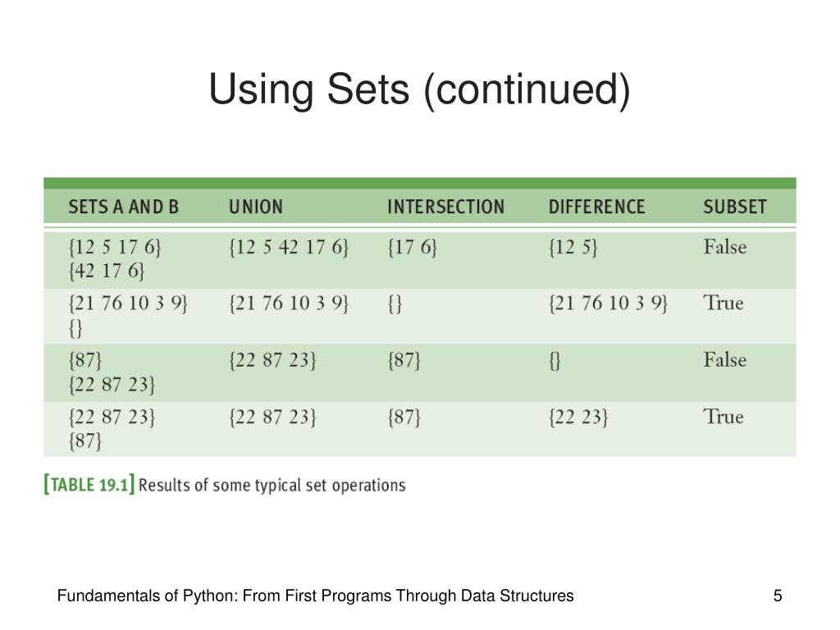Select difference result {12 5}

coord(573,248)
